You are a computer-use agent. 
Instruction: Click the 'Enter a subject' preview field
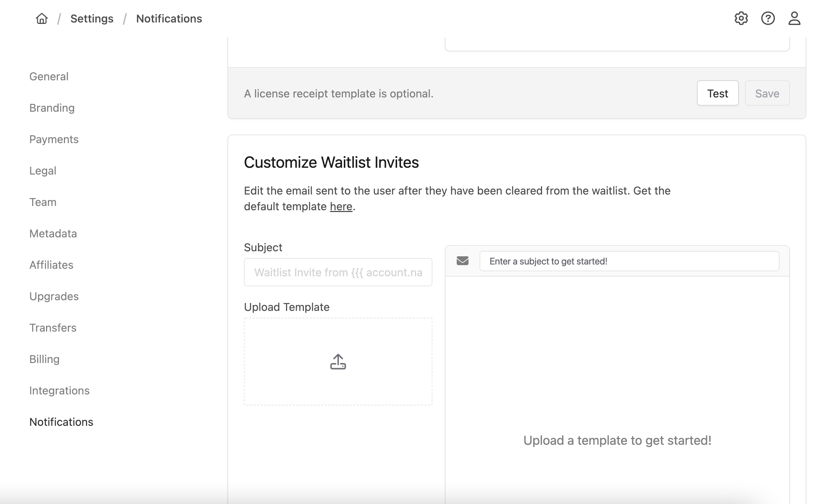tap(629, 261)
